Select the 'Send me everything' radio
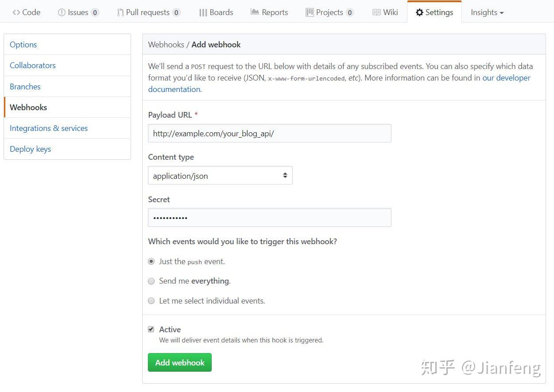 coord(151,281)
